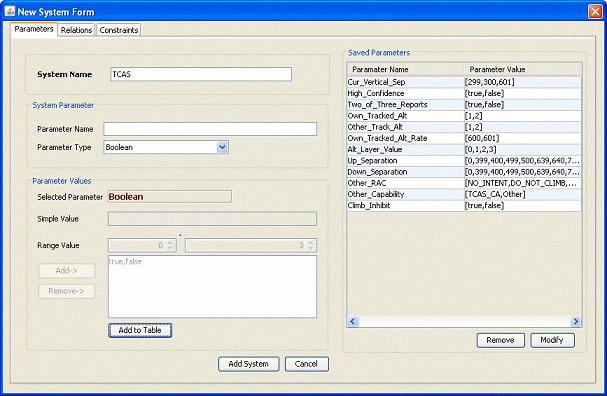This screenshot has height=396, width=607.
Task: Click the Add to Table button
Action: [140, 330]
